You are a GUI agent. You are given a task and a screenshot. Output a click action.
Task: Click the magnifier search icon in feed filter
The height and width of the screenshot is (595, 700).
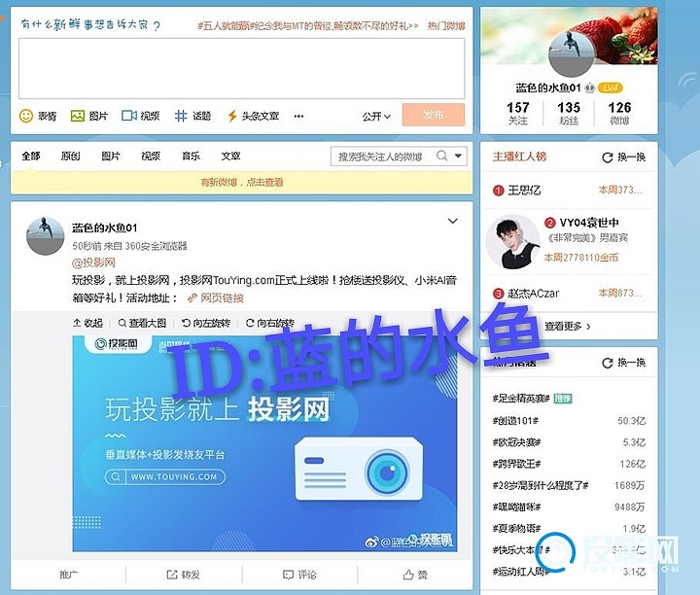tap(440, 157)
